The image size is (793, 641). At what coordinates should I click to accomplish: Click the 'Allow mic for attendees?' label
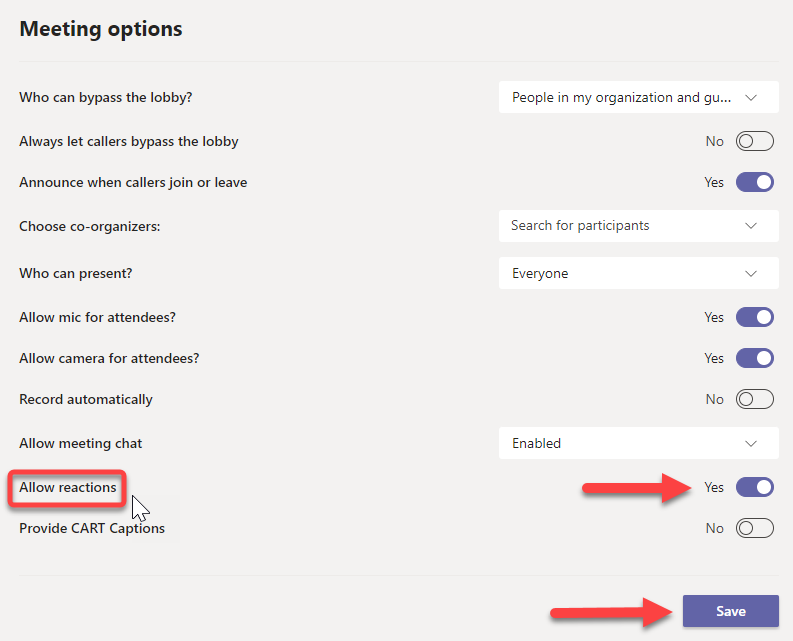coord(97,317)
